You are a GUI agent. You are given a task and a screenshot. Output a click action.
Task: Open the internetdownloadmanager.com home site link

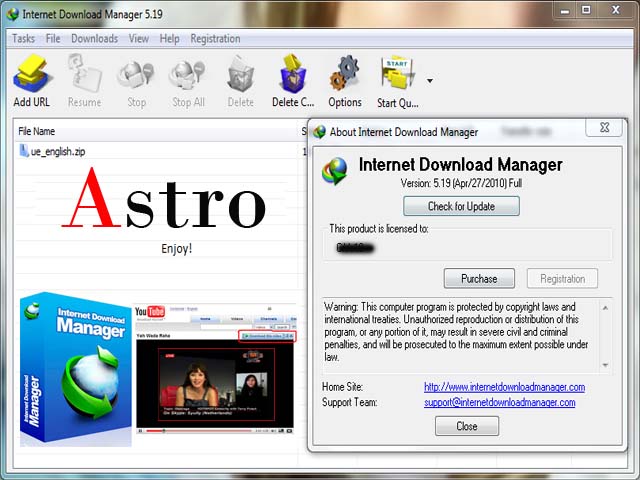(504, 387)
